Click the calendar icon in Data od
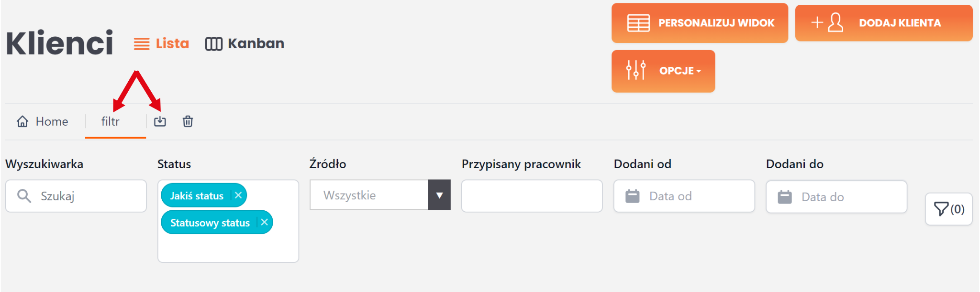The width and height of the screenshot is (980, 292). click(632, 196)
